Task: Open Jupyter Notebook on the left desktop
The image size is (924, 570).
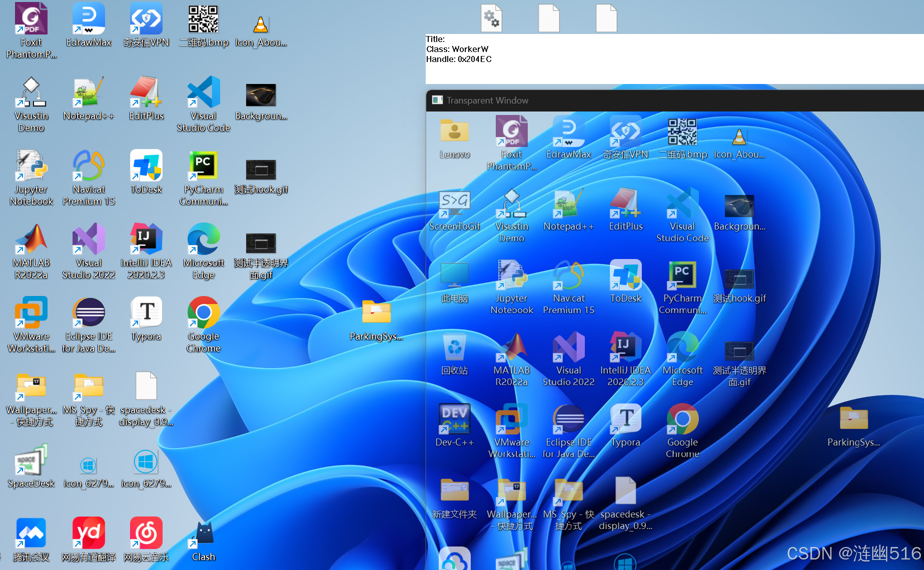Action: [31, 177]
